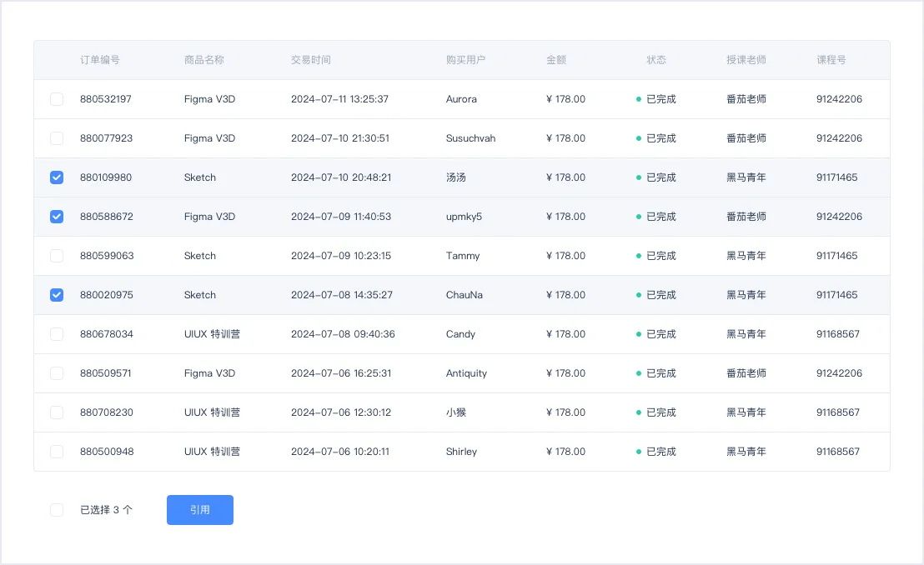Click timestamp 2024-07-09 11:40:53
The image size is (924, 565).
(x=340, y=217)
